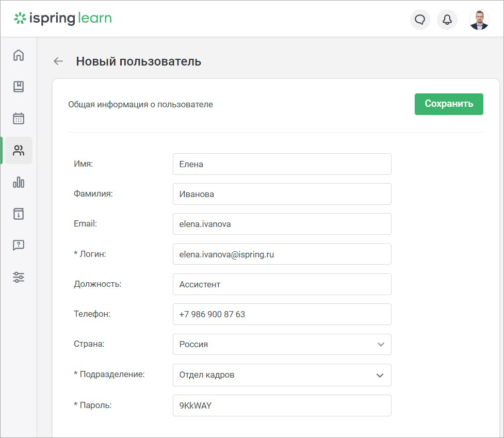Click the Пароль input field

pos(282,405)
